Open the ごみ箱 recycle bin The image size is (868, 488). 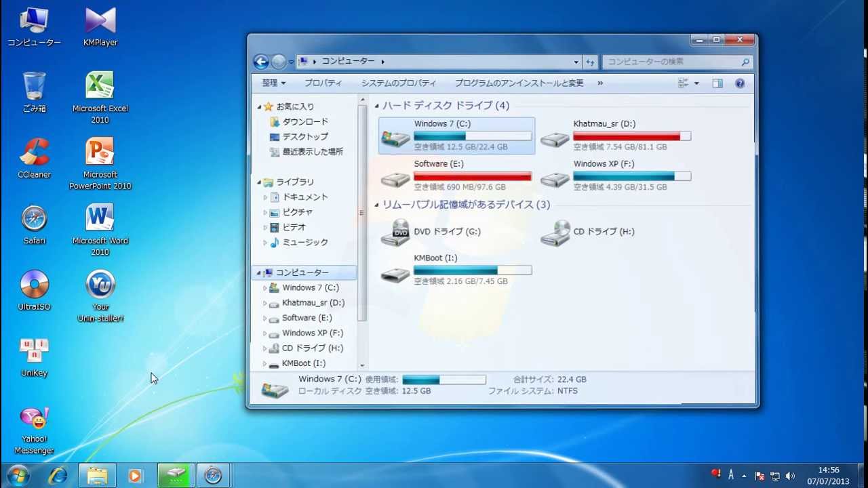(x=34, y=93)
